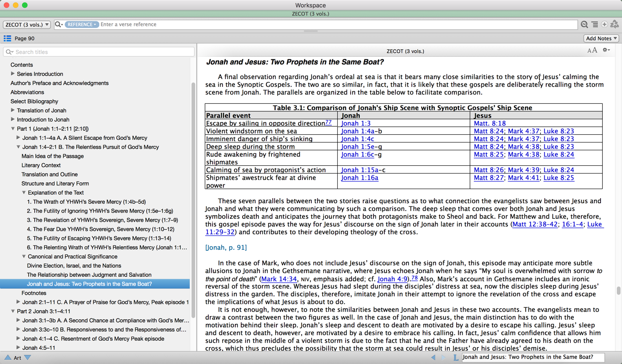
Task: Click the AA text size icon
Action: tap(592, 51)
